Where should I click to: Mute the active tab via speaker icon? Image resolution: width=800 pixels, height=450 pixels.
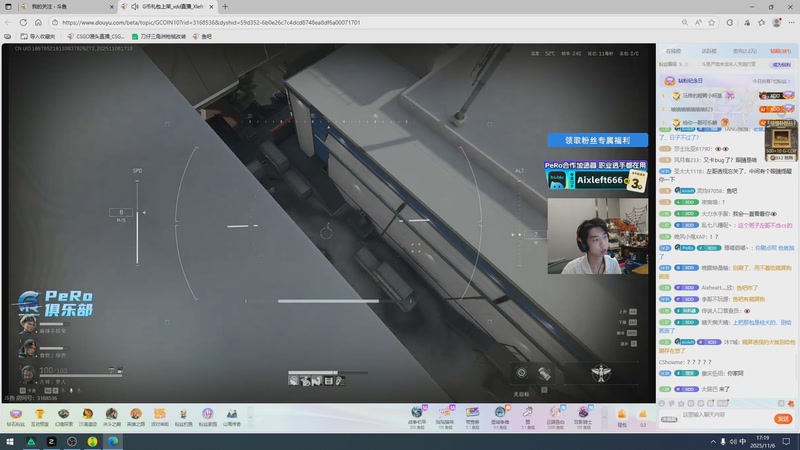[135, 7]
